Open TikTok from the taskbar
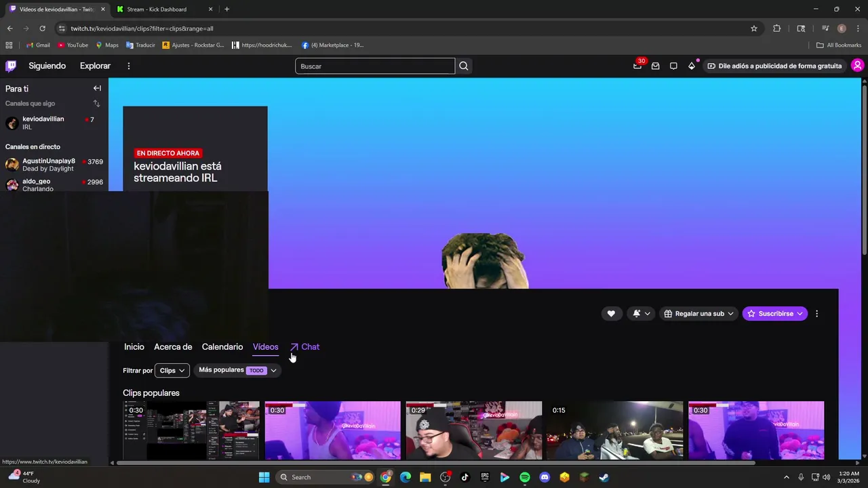868x488 pixels. pos(465,477)
